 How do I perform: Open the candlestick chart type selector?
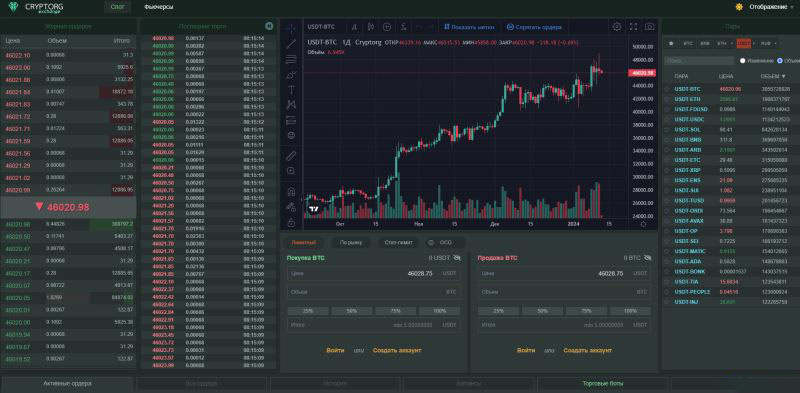(371, 27)
